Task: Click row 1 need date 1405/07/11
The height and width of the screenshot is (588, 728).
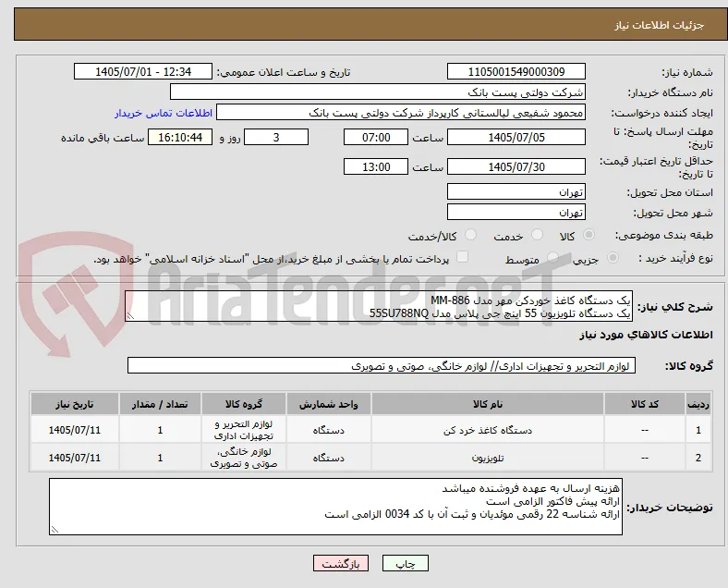Action: point(75,430)
